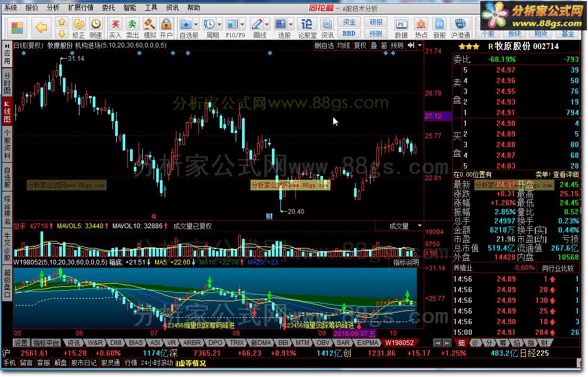Expand the 周期 dropdown arrow
588x377 pixels.
coord(219,25)
